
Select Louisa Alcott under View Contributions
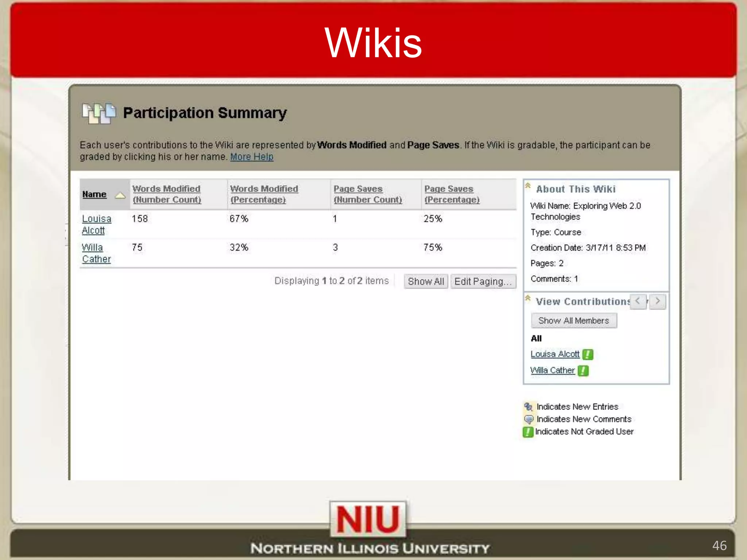click(555, 354)
